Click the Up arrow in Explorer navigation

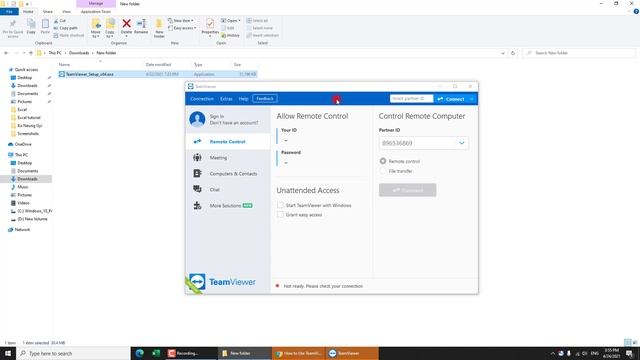31,53
